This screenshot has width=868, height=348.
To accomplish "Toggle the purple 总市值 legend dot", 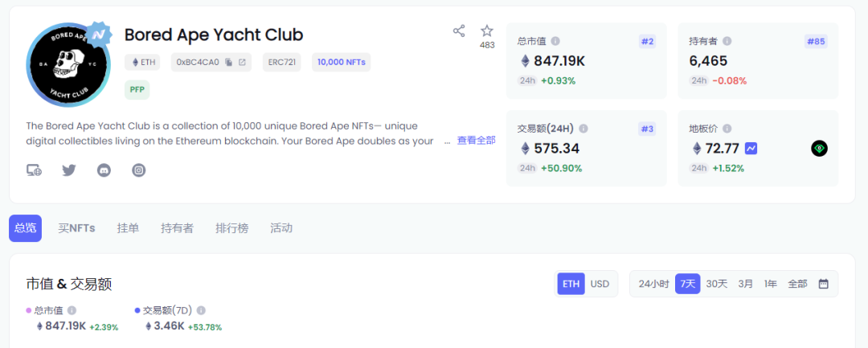I will tap(29, 311).
